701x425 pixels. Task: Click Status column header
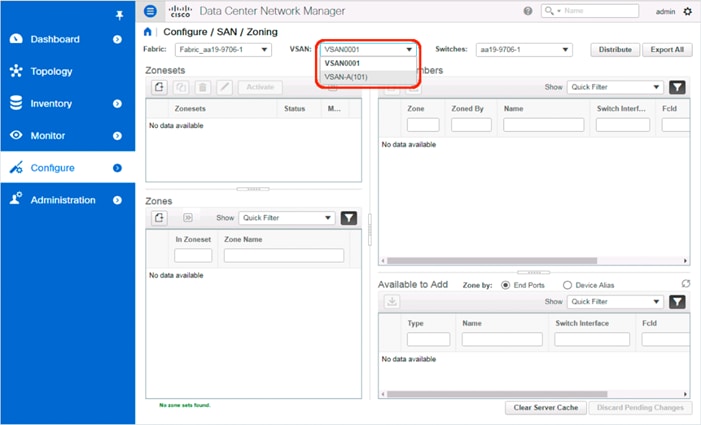[295, 109]
